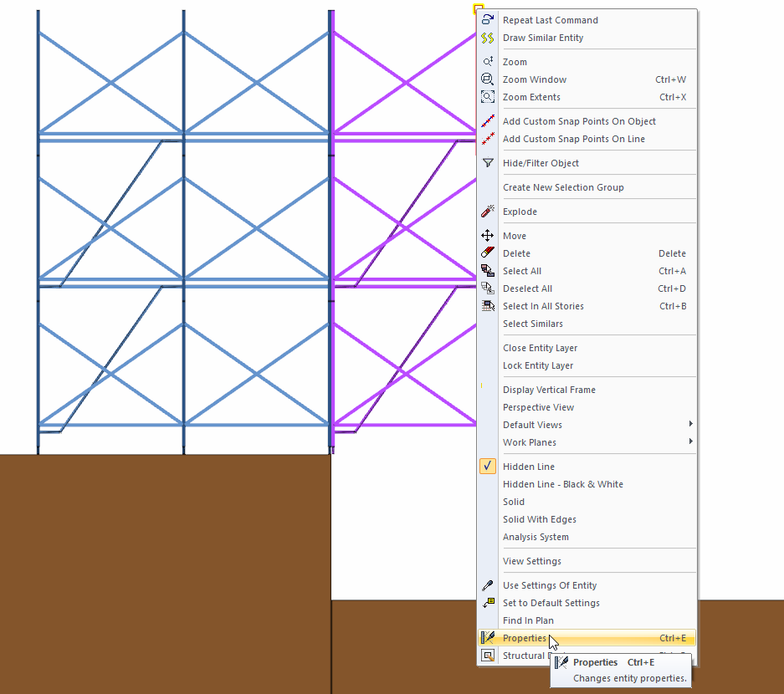Choose Create New Selection Group

click(x=563, y=187)
